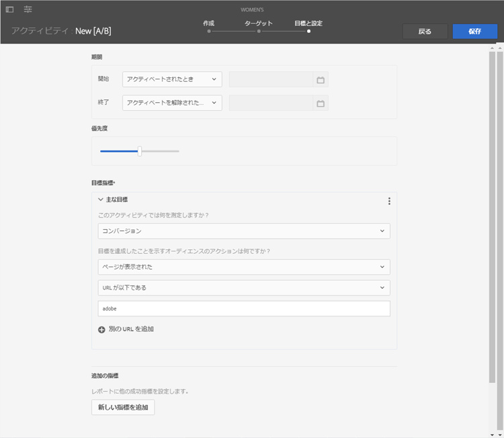The width and height of the screenshot is (504, 438).
Task: Click the 戻る button
Action: click(x=425, y=32)
